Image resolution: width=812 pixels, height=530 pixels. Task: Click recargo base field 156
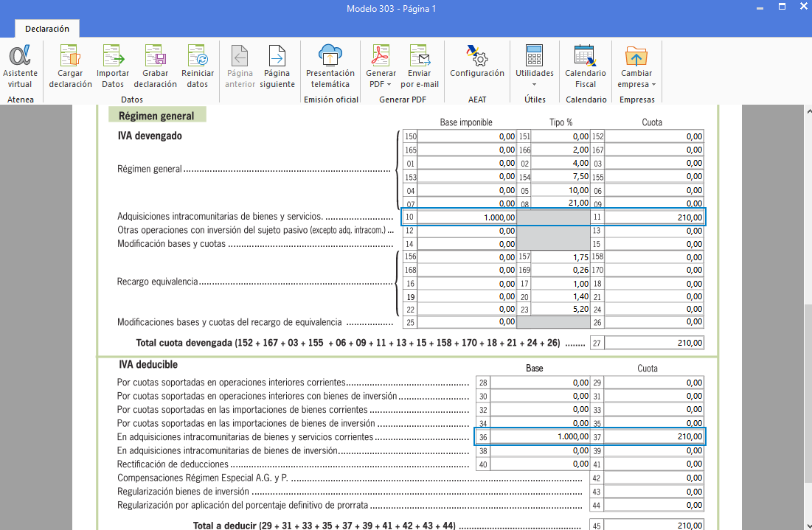click(x=466, y=257)
